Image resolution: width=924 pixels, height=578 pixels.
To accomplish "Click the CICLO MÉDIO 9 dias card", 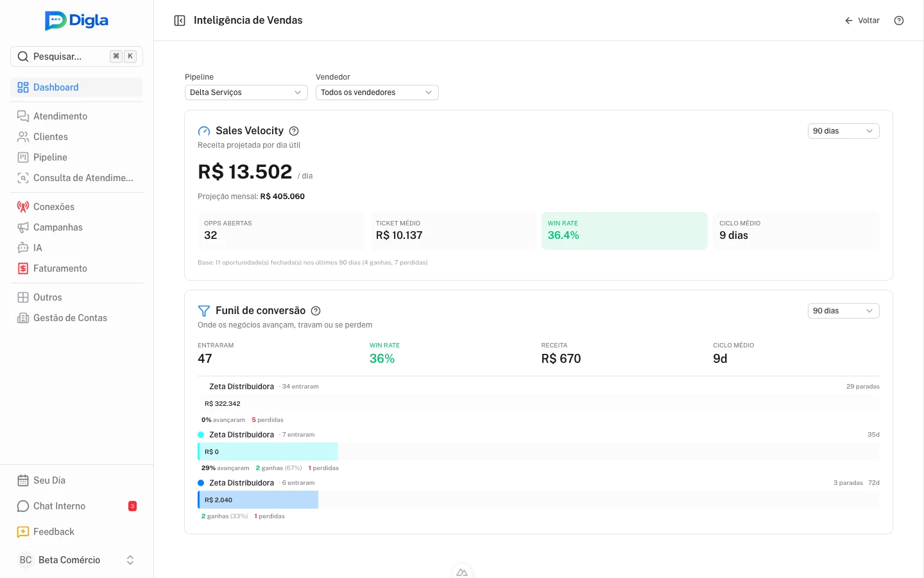I will click(796, 231).
